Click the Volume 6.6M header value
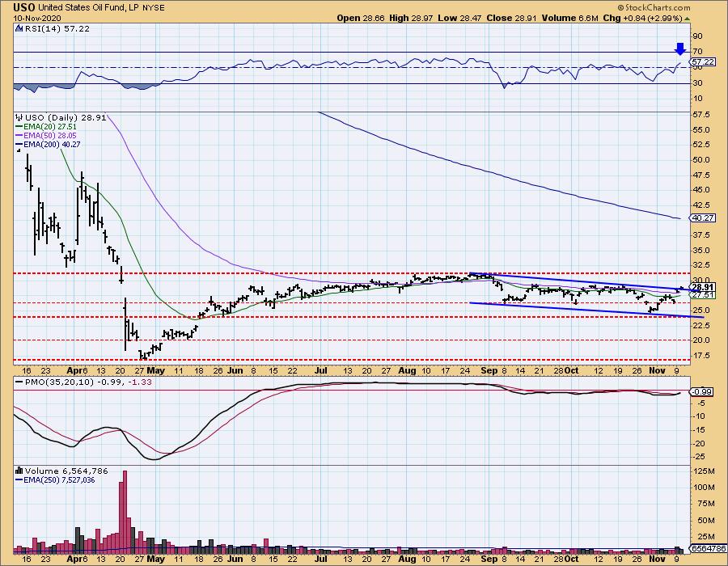This screenshot has width=728, height=566. (x=569, y=18)
